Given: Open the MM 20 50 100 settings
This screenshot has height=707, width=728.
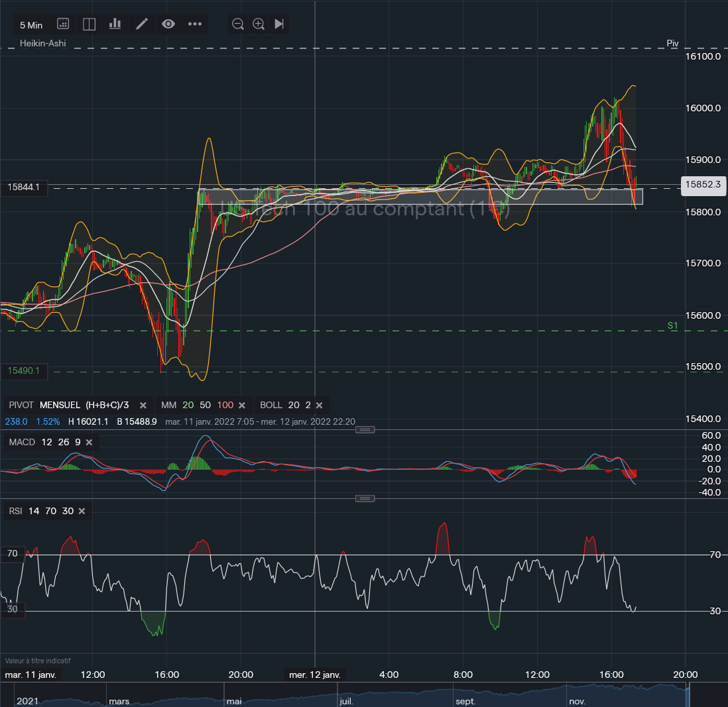Looking at the screenshot, I should pyautogui.click(x=197, y=405).
